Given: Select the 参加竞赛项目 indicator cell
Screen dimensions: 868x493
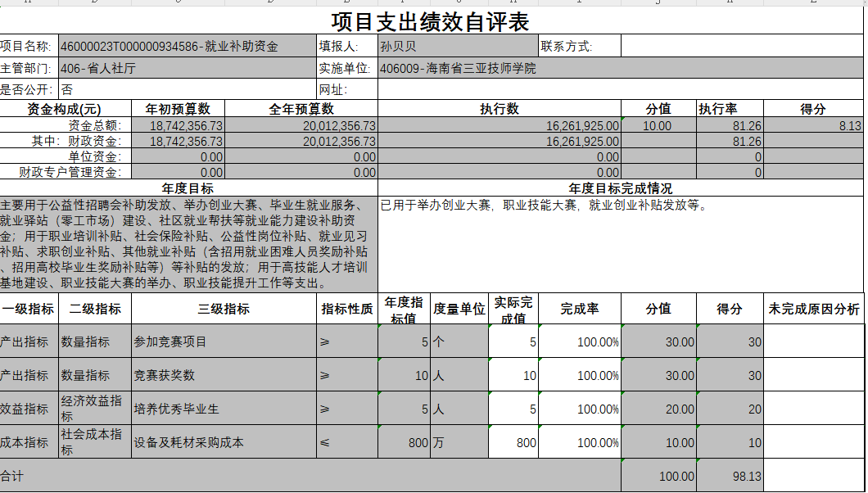Looking at the screenshot, I should (224, 341).
